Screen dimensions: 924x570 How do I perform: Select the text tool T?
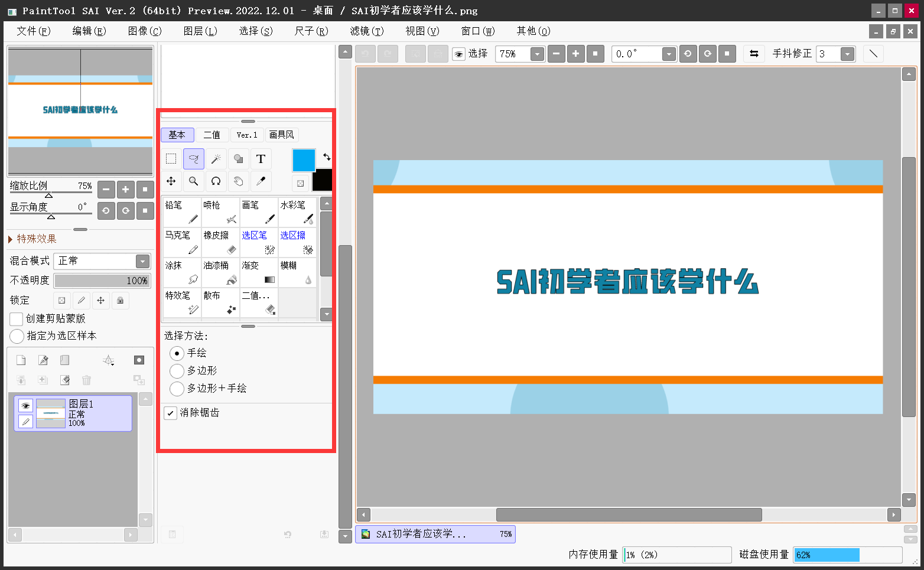click(x=261, y=159)
